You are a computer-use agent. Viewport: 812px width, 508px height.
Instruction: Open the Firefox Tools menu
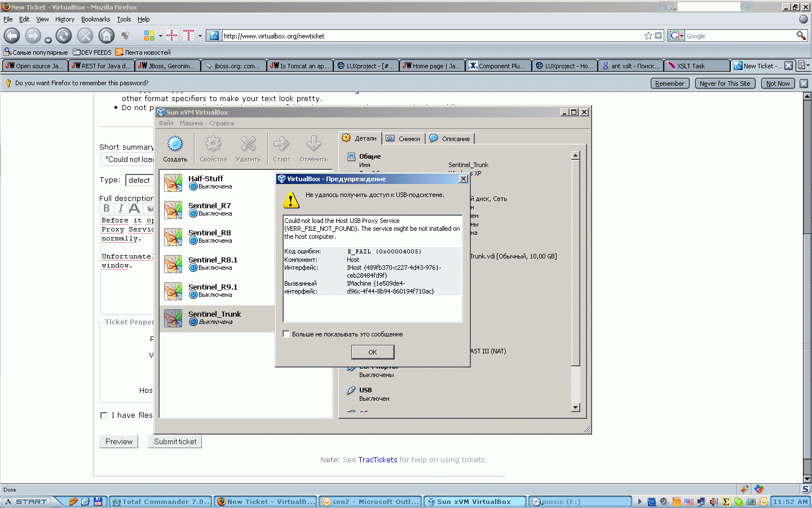click(124, 19)
